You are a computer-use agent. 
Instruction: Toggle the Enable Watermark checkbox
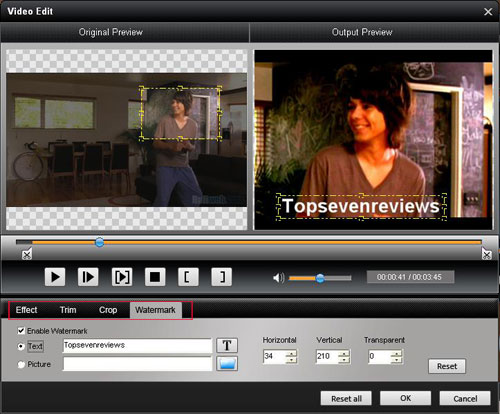click(21, 331)
